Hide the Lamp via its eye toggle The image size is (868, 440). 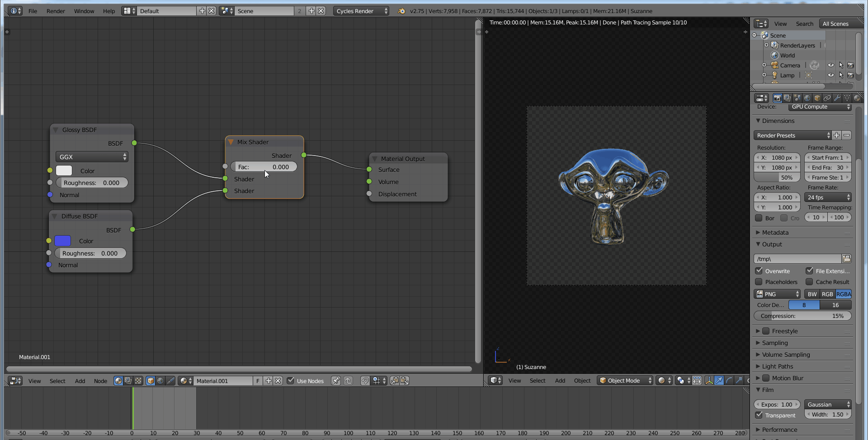click(x=831, y=75)
